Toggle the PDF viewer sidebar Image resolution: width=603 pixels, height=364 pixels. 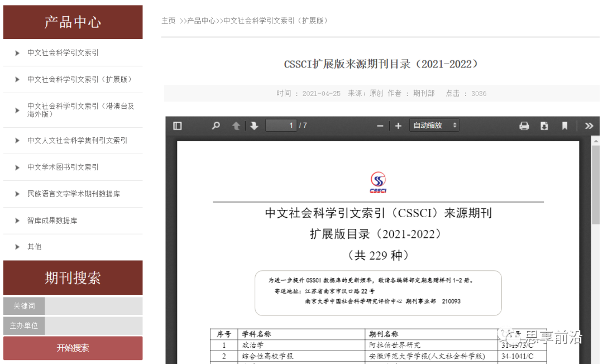point(178,126)
